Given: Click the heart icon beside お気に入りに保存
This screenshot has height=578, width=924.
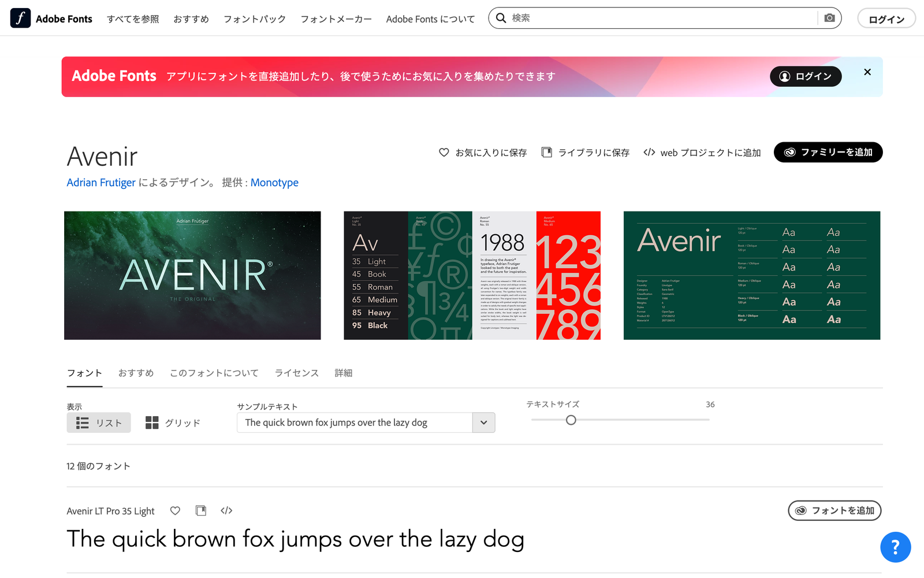Looking at the screenshot, I should point(444,153).
